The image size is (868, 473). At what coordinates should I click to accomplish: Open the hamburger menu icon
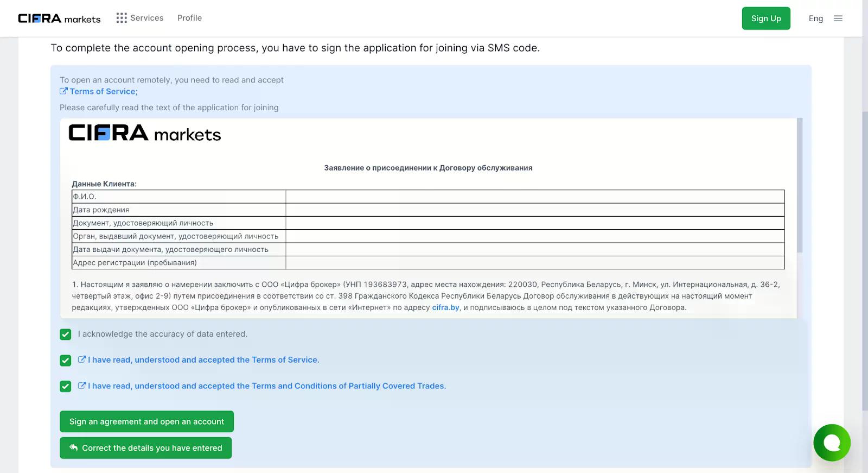click(x=838, y=18)
